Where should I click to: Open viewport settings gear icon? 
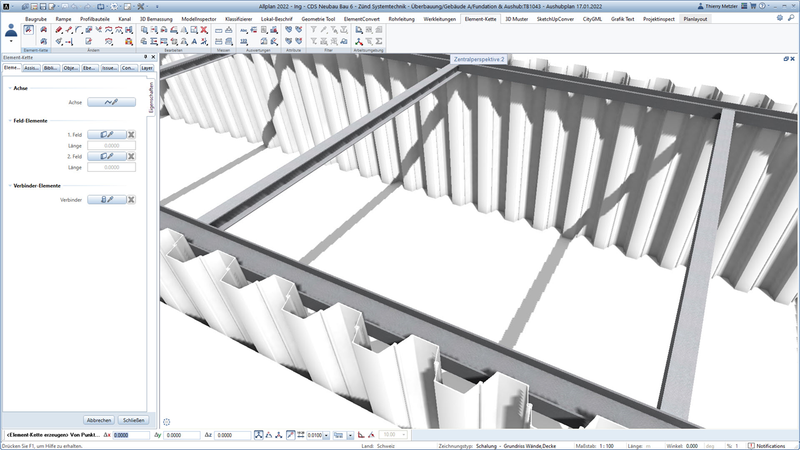pyautogui.click(x=167, y=423)
